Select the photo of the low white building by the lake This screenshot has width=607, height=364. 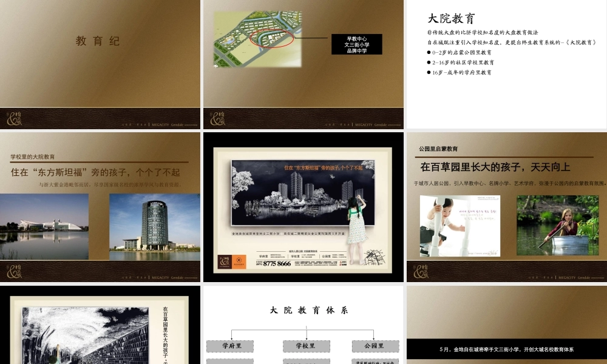[44, 227]
